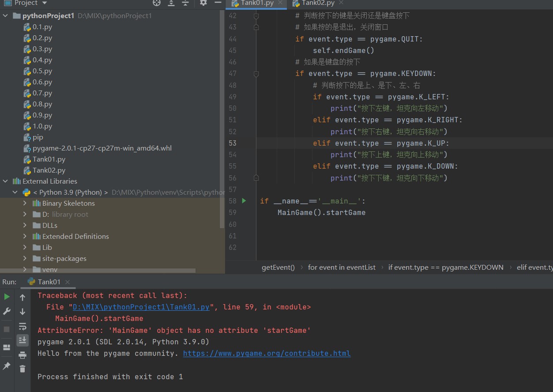Click 'for event in eventList' breadcrumb
Image resolution: width=553 pixels, height=392 pixels.
pos(342,267)
